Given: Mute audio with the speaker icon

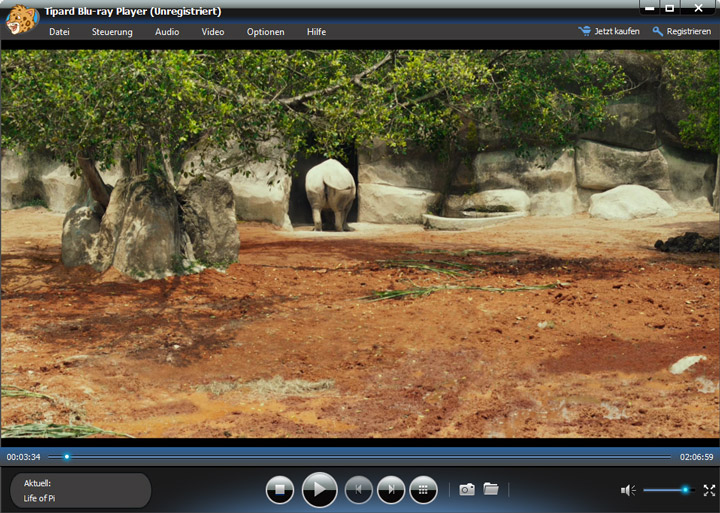Looking at the screenshot, I should tap(628, 490).
